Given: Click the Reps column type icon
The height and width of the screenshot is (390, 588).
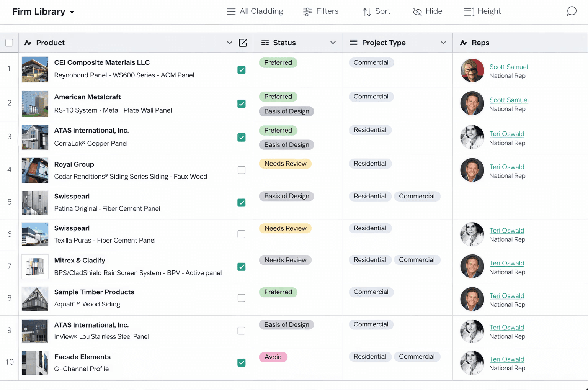Looking at the screenshot, I should point(464,43).
